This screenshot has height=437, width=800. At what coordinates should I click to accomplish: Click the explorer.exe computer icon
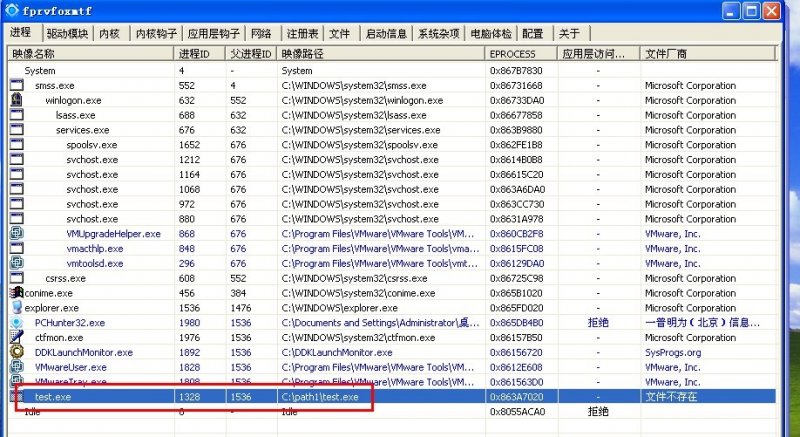click(x=16, y=307)
